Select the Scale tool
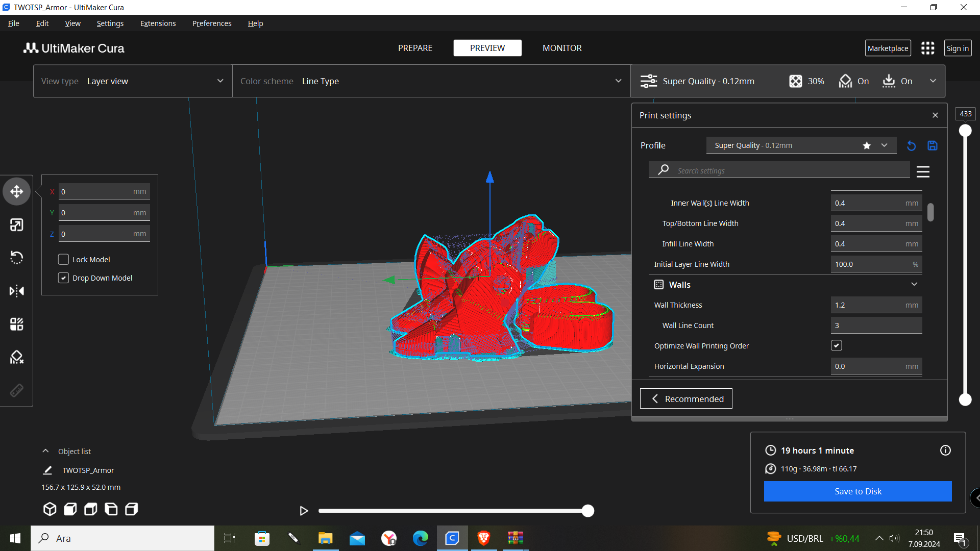The width and height of the screenshot is (980, 551). 16,225
